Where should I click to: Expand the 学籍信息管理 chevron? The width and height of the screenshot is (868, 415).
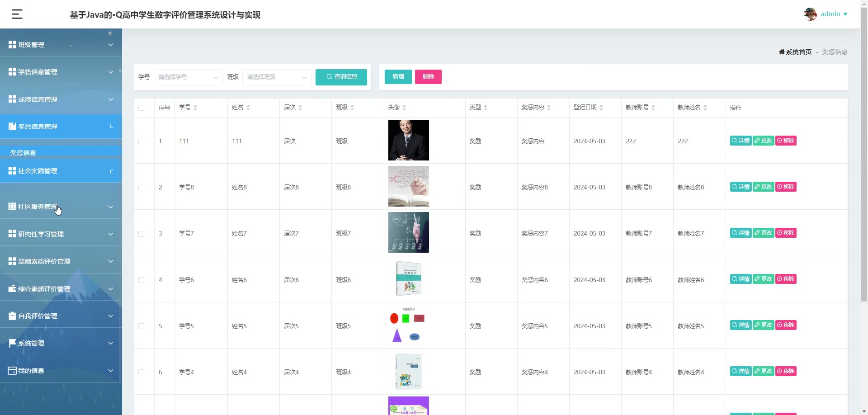(x=111, y=72)
